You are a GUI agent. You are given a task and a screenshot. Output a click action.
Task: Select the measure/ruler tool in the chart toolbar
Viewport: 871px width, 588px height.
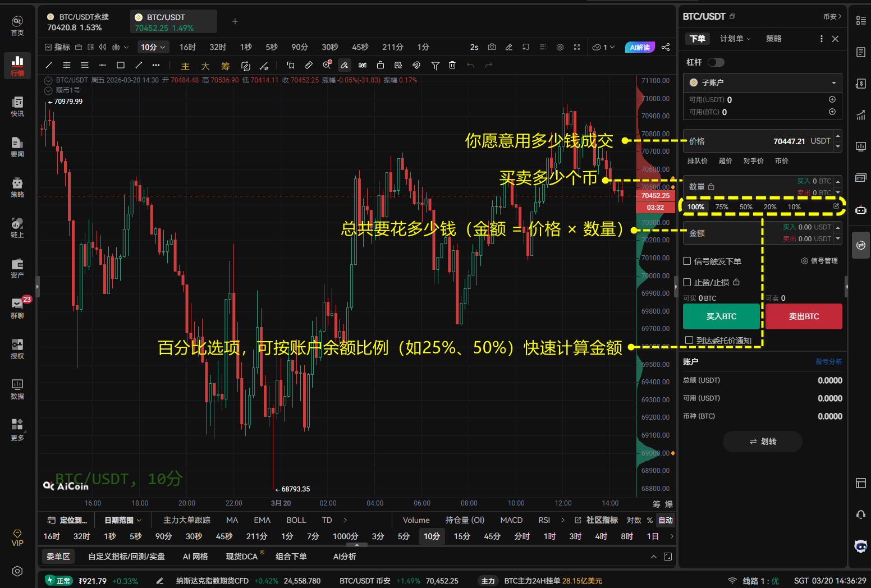click(308, 66)
